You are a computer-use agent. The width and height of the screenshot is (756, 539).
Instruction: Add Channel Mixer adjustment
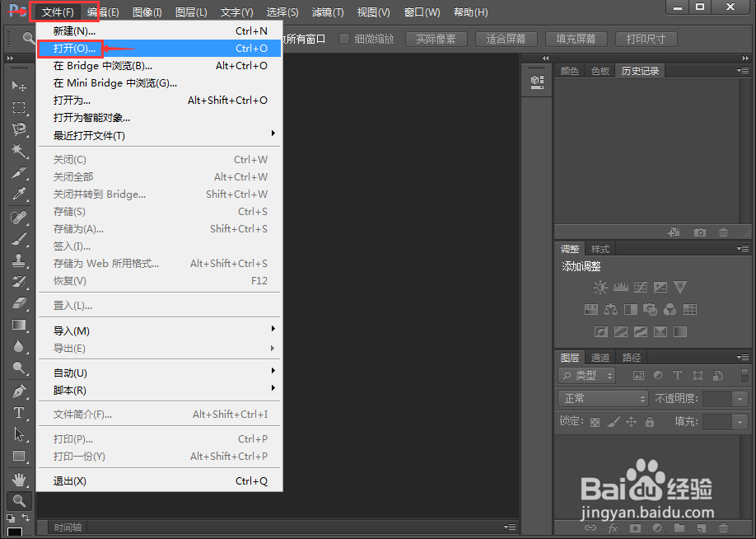tap(670, 310)
